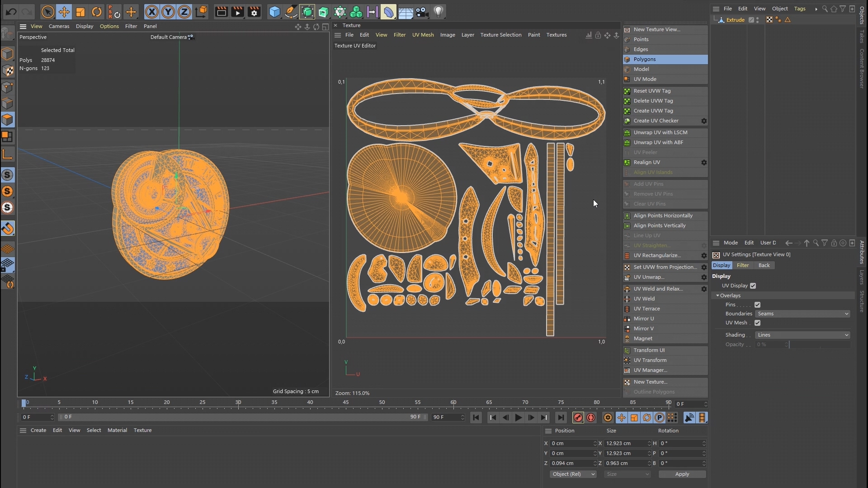The height and width of the screenshot is (488, 868).
Task: Open the Shading Lines dropdown
Action: point(802,335)
